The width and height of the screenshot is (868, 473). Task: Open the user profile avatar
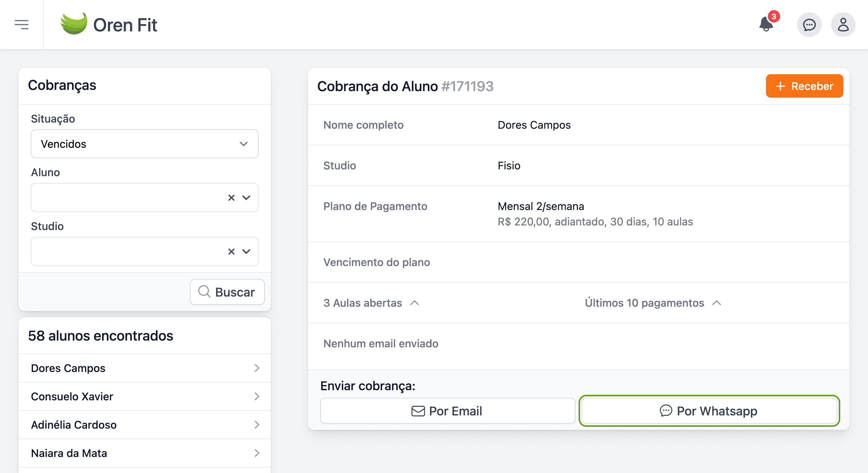click(x=843, y=25)
